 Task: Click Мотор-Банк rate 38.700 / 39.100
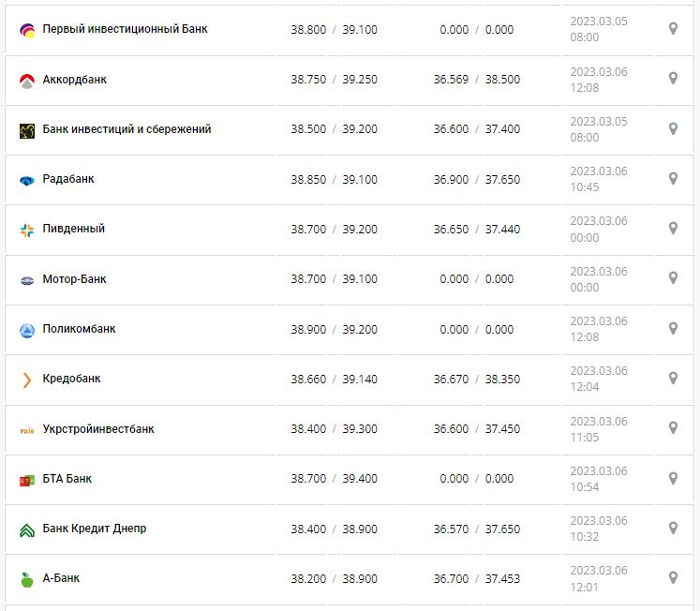point(334,279)
